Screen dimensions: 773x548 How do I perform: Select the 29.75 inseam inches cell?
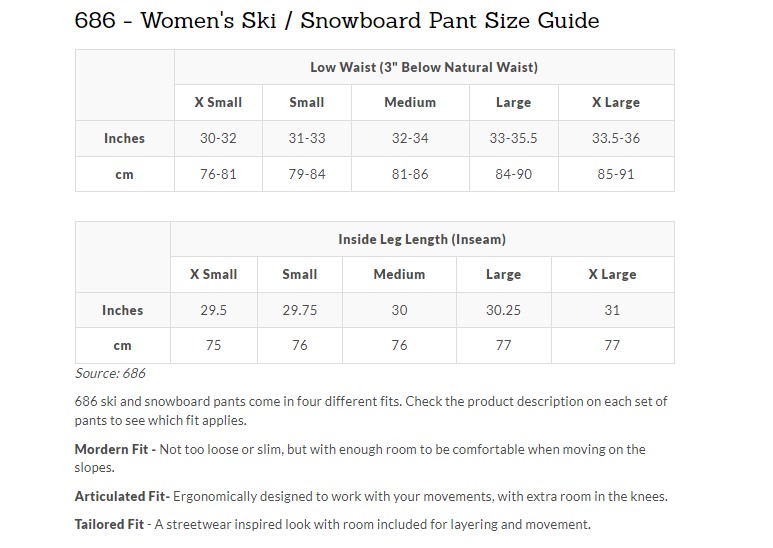tap(300, 310)
